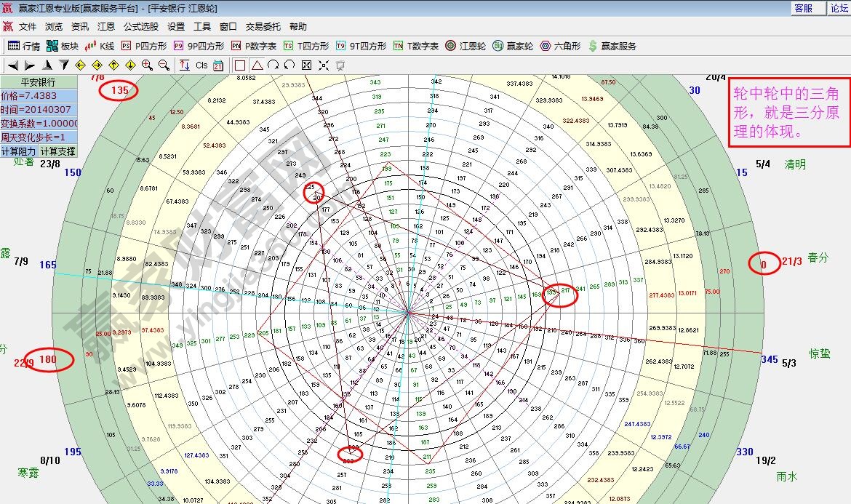This screenshot has height=504, width=851.
Task: Click the 计算阻力 button
Action: coord(18,151)
